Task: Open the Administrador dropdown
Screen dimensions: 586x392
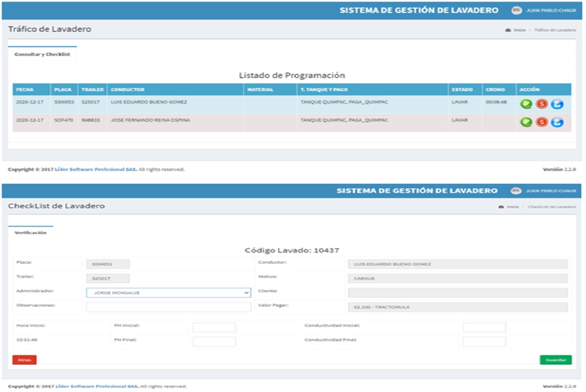Action: click(168, 293)
